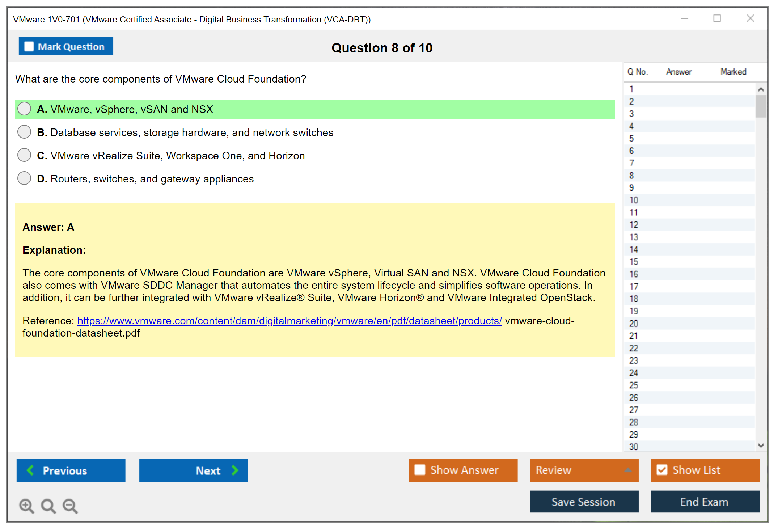This screenshot has height=532, width=778.
Task: Click the zoom in magnifier icon
Action: [26, 506]
